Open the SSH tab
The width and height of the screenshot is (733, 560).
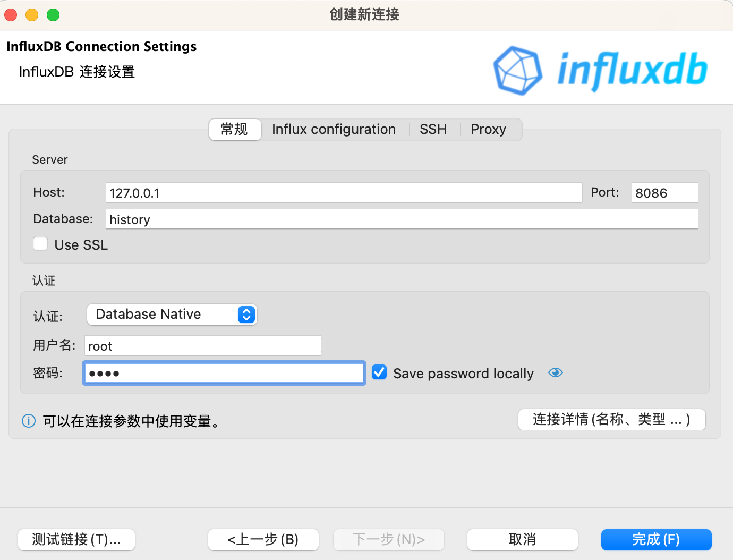(433, 129)
